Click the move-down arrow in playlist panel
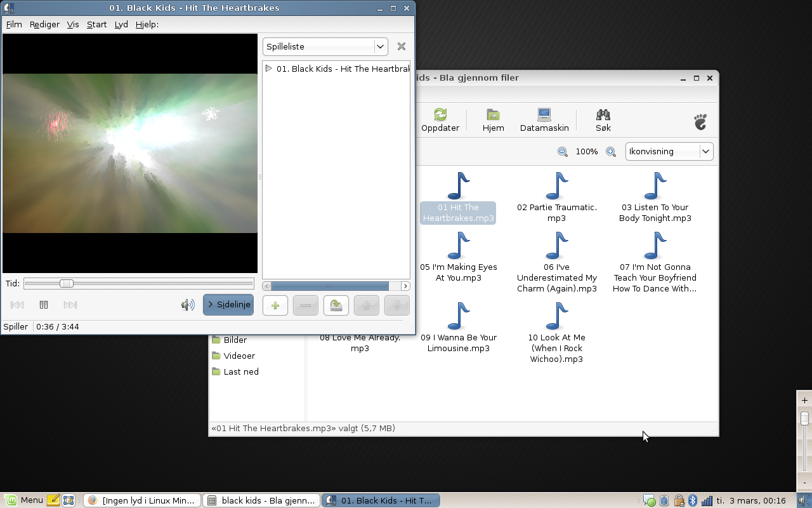 point(397,305)
